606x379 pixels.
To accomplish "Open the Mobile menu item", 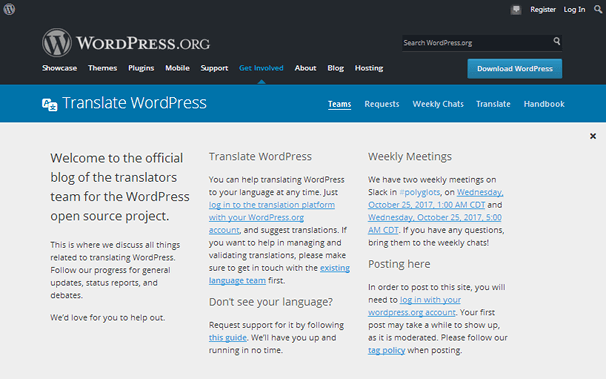I will tap(177, 68).
